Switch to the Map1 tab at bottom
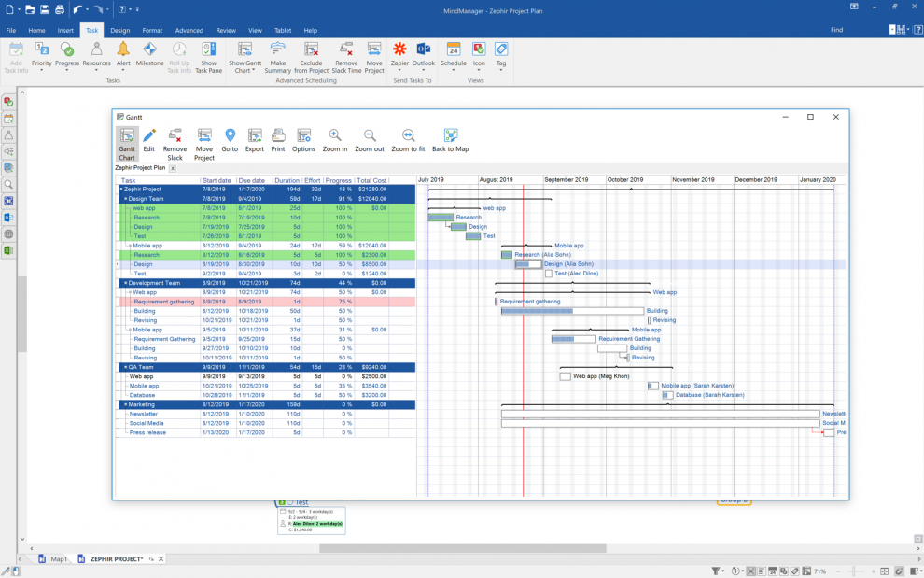 (56, 558)
